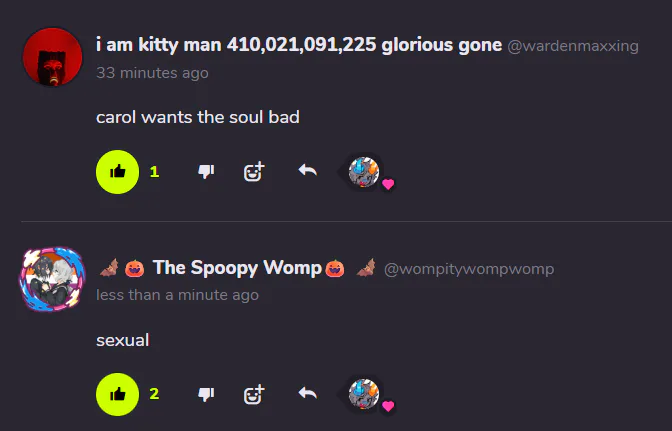The image size is (672, 431).
Task: Reply to The Spoopy Womp's comment
Action: point(308,393)
